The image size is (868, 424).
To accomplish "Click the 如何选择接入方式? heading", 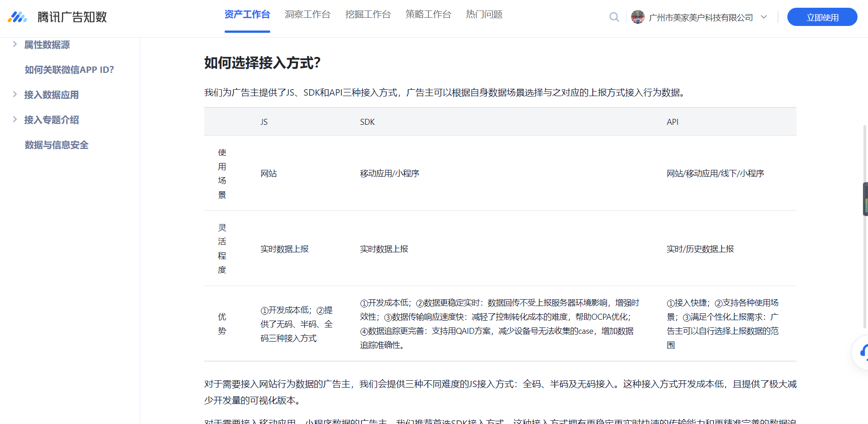I will (262, 63).
